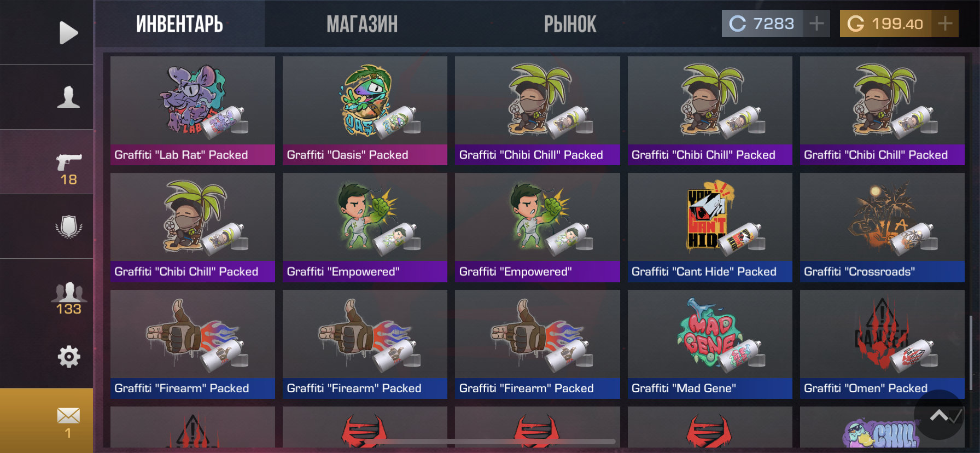Open the shield clan emblem icon

(x=69, y=226)
